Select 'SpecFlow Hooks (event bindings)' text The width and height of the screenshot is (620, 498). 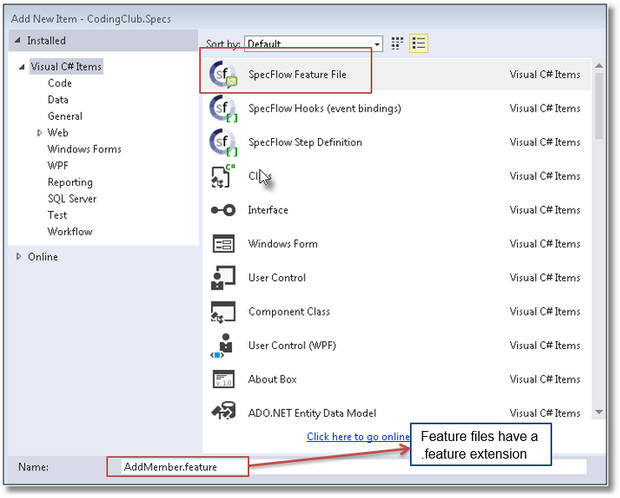coord(325,108)
